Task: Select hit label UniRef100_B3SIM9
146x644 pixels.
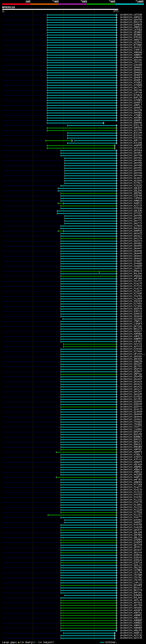Action: pos(131,133)
